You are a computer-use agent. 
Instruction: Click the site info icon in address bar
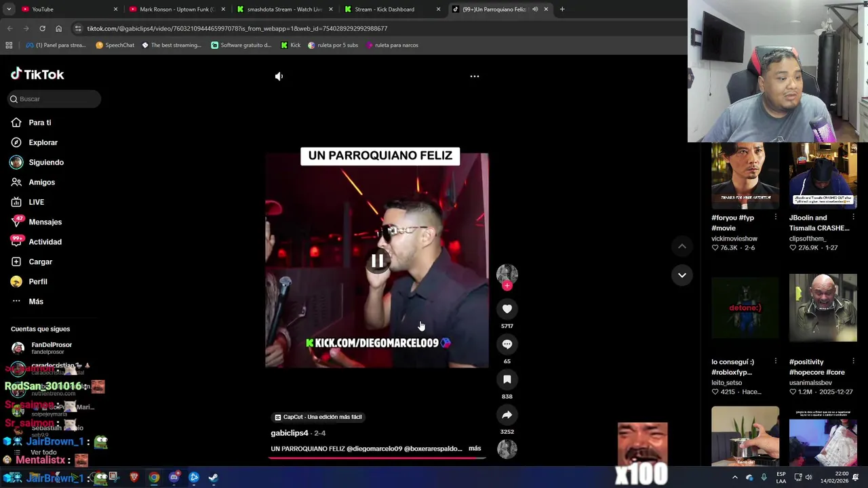78,28
